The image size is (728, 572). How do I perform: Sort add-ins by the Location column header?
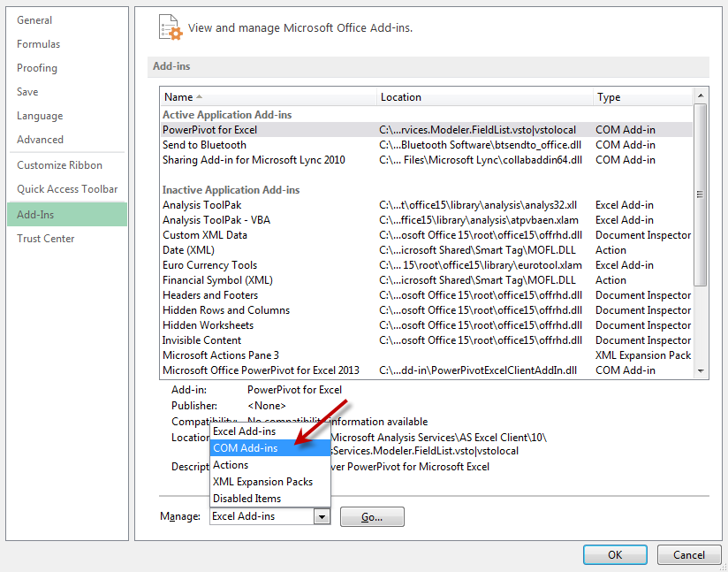tap(484, 97)
